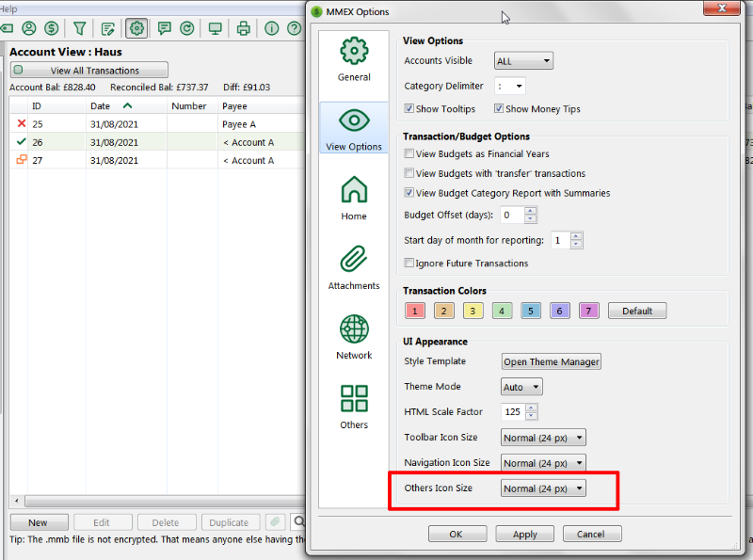Cancel the MMEX Options dialog

(592, 534)
